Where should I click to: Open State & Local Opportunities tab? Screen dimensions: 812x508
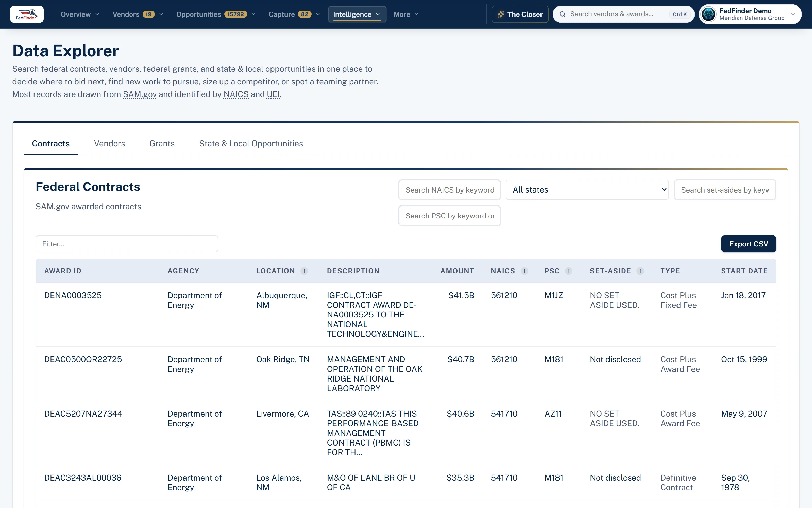coord(251,144)
